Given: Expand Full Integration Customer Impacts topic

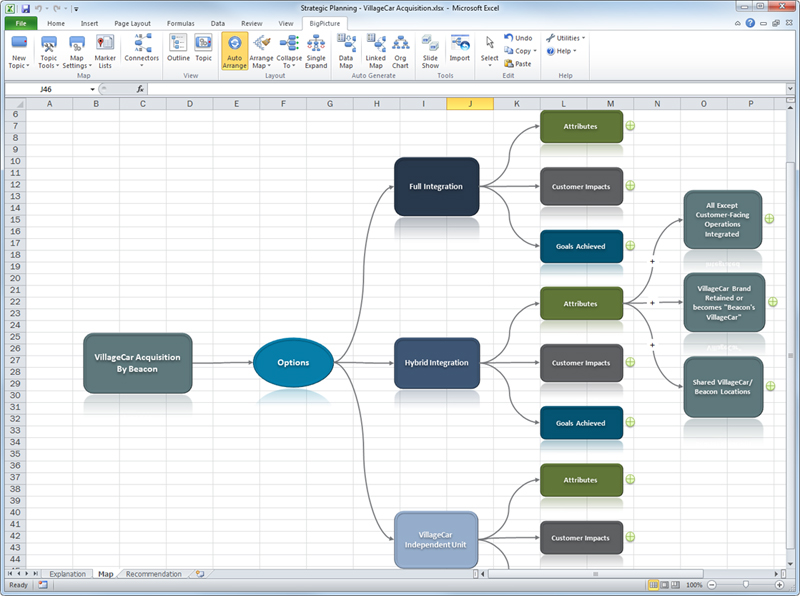Looking at the screenshot, I should click(x=631, y=186).
